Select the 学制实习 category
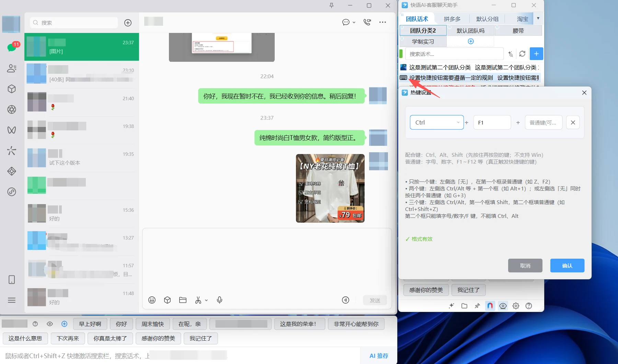 coord(423,42)
